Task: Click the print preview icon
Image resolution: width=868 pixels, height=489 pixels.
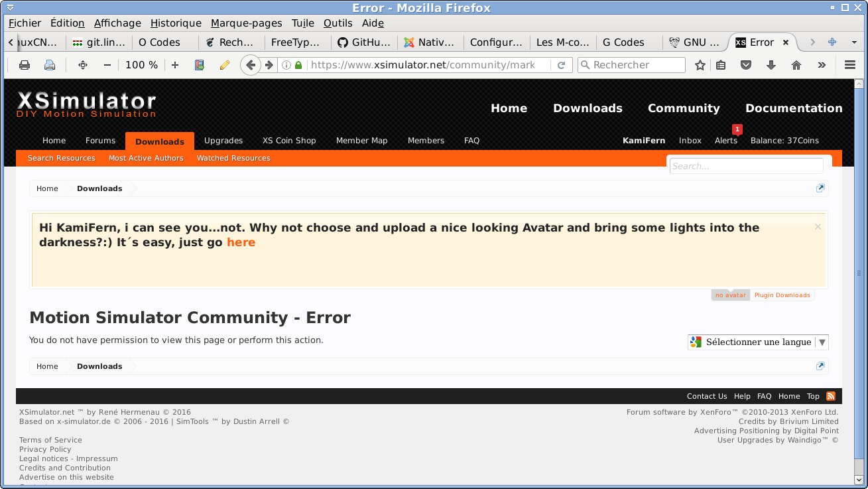Action: coord(49,65)
